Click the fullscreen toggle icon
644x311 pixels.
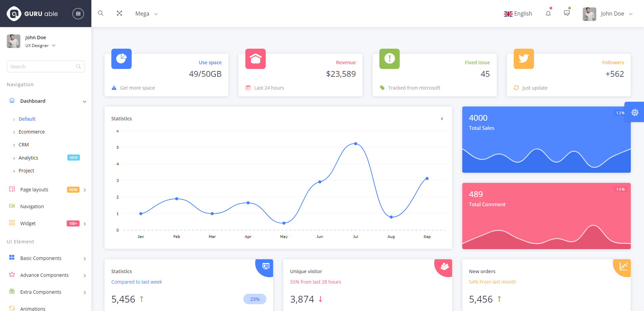point(119,13)
